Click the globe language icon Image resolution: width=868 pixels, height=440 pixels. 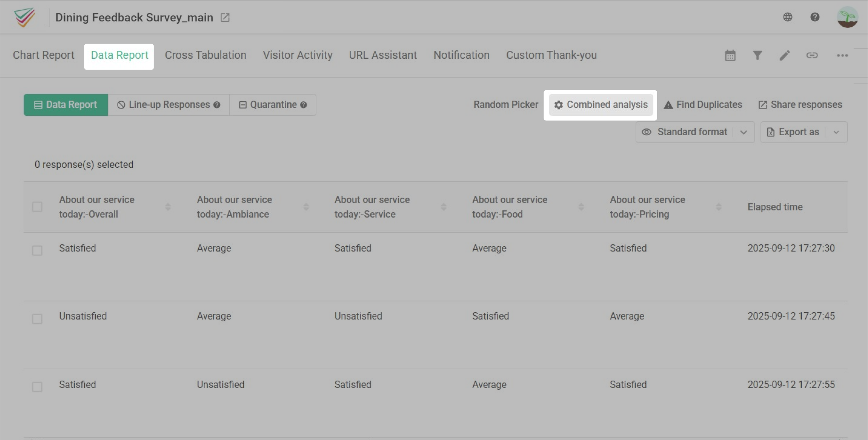[788, 17]
